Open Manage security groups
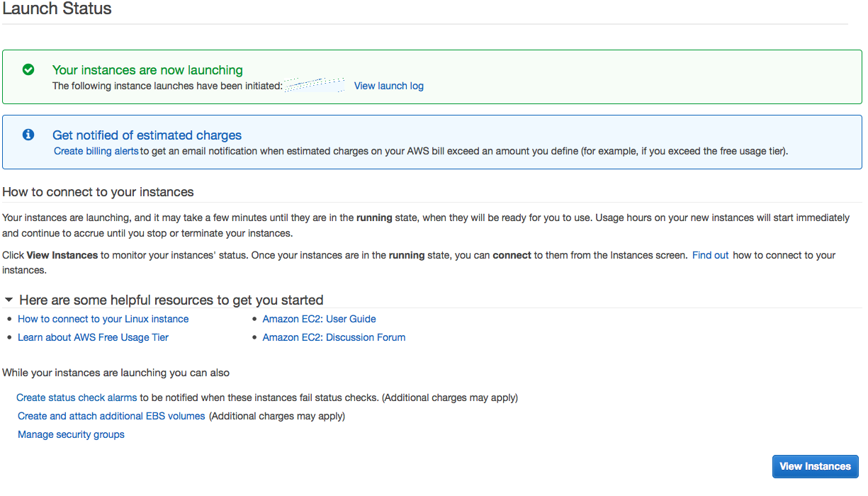Image resolution: width=868 pixels, height=496 pixels. (71, 434)
